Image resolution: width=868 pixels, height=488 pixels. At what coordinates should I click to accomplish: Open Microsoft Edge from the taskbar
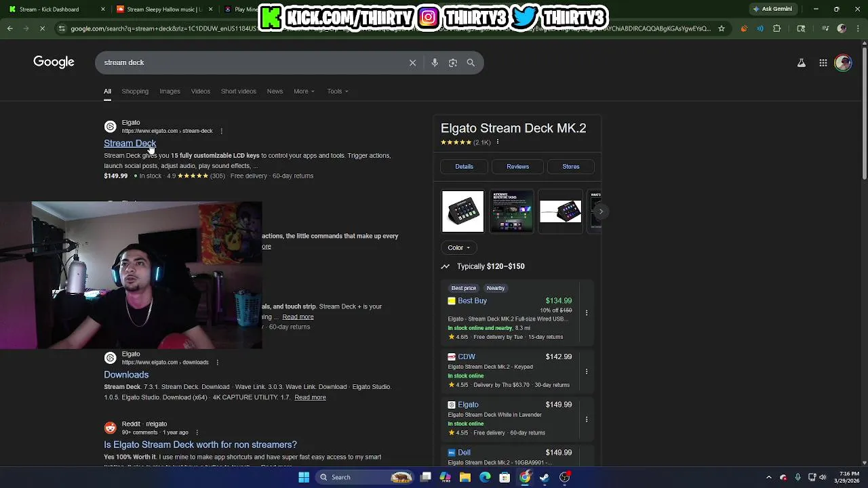click(x=485, y=477)
